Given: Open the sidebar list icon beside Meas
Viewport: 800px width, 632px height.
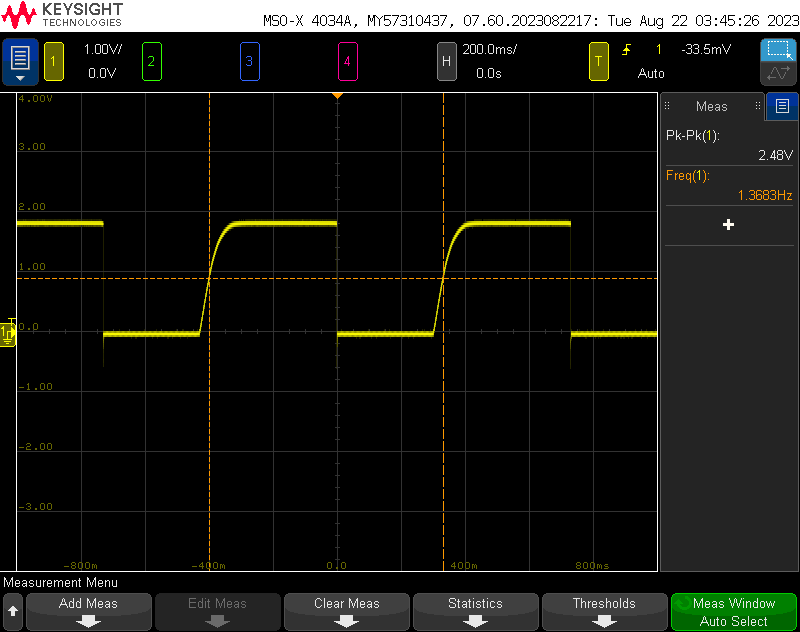Looking at the screenshot, I should (782, 106).
